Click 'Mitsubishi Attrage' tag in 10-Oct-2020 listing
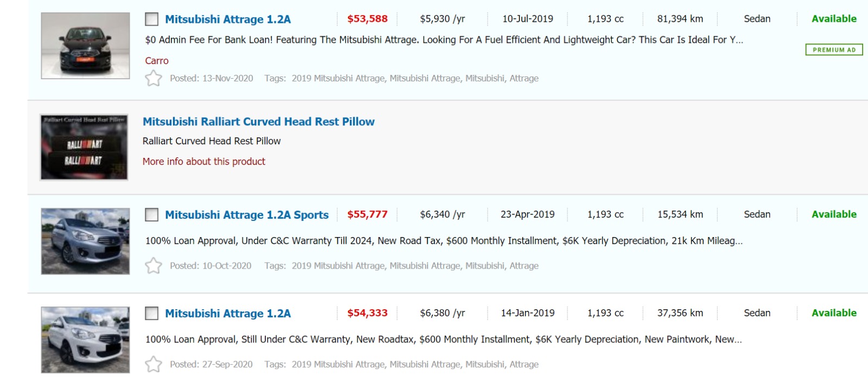This screenshot has height=382, width=868. pos(425,266)
